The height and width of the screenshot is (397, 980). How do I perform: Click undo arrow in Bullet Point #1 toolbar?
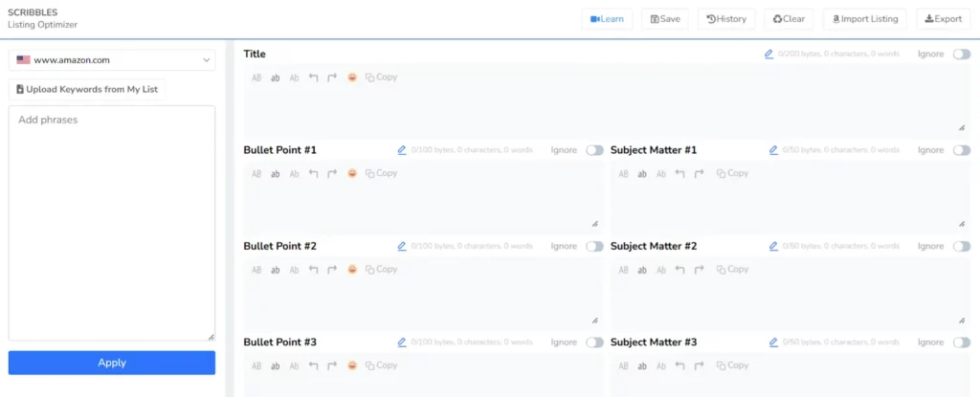click(313, 174)
